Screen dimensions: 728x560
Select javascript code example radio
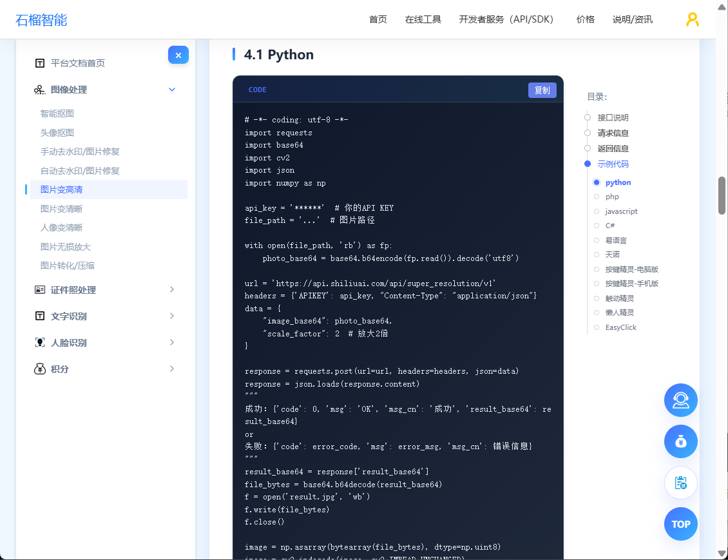click(x=597, y=211)
